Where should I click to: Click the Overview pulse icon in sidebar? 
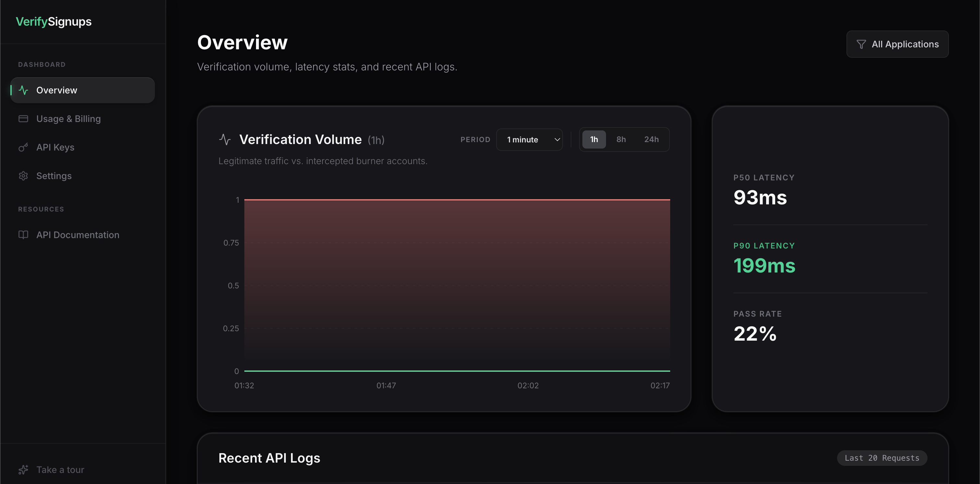(x=24, y=90)
